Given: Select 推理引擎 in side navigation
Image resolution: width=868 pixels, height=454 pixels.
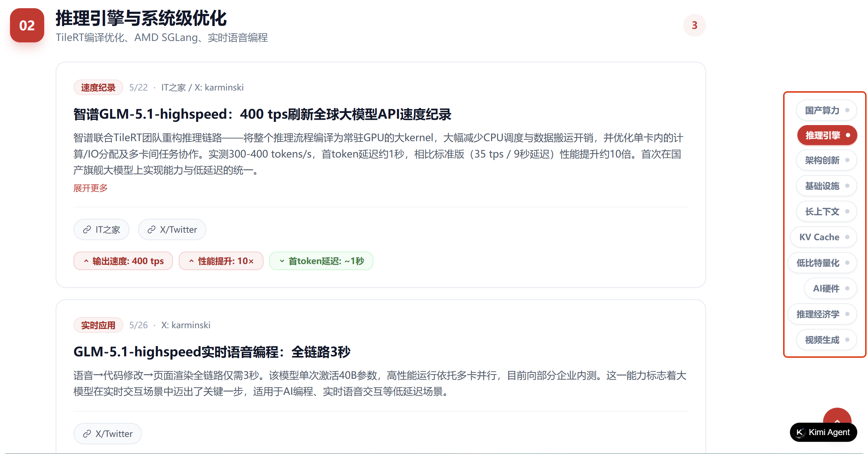Looking at the screenshot, I should tap(827, 135).
